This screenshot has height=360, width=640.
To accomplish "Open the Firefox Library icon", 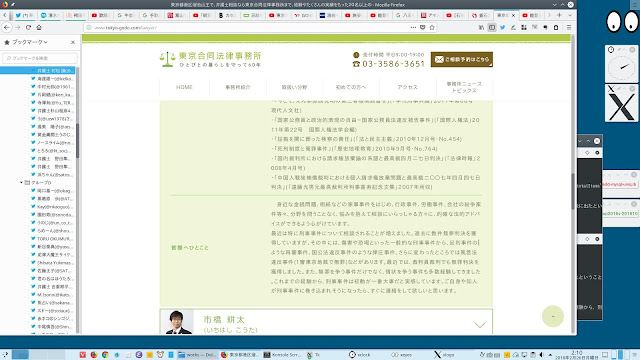I will 481,27.
